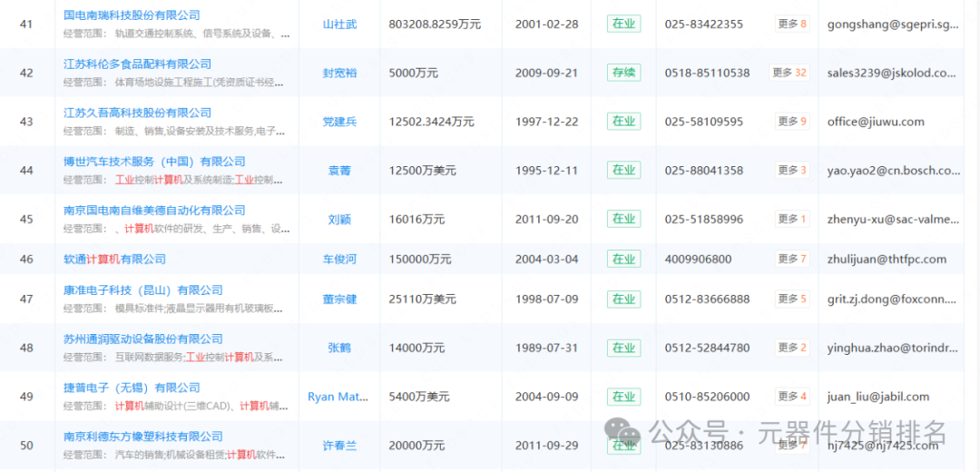
Task: Click row number 45
Action: coord(26,220)
